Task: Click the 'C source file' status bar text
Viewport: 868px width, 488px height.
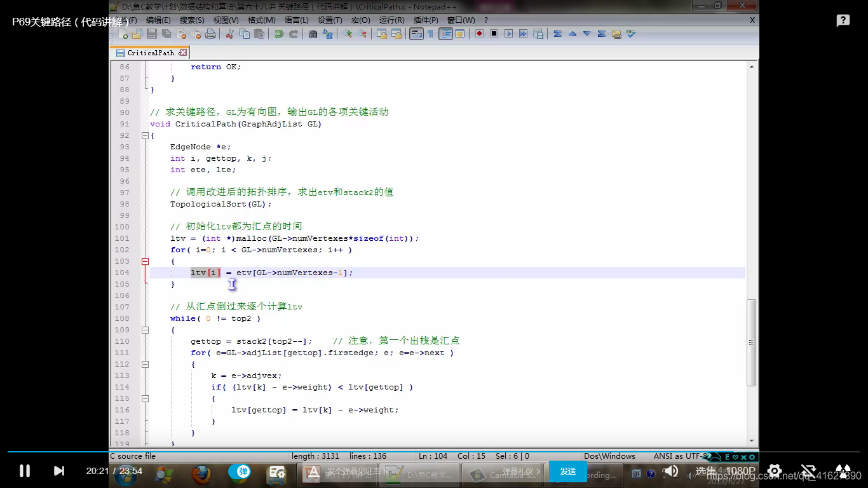Action: pyautogui.click(x=133, y=456)
